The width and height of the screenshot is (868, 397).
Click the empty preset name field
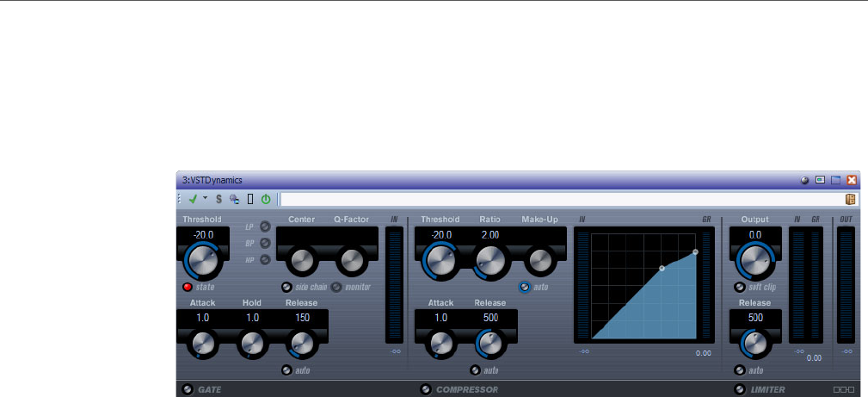click(561, 199)
